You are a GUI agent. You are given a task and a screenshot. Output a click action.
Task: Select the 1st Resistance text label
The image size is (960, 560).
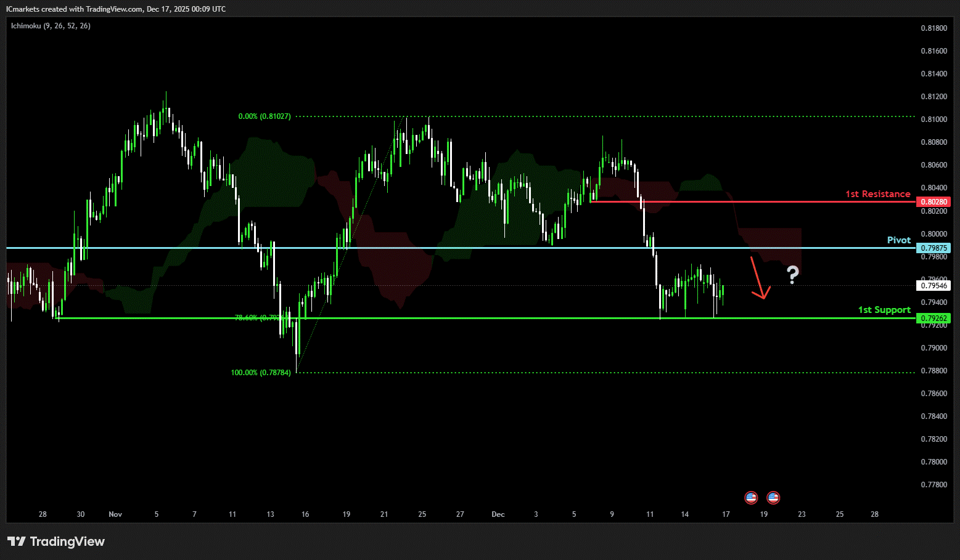[x=877, y=194]
